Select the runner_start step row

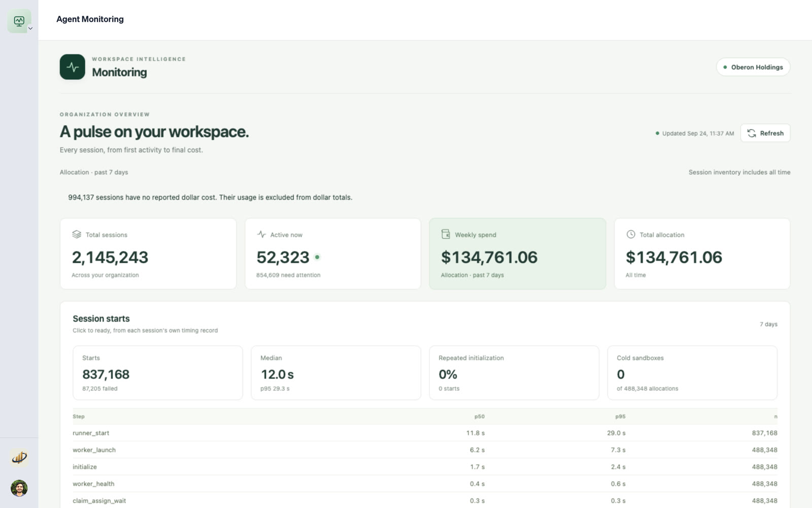click(425, 433)
